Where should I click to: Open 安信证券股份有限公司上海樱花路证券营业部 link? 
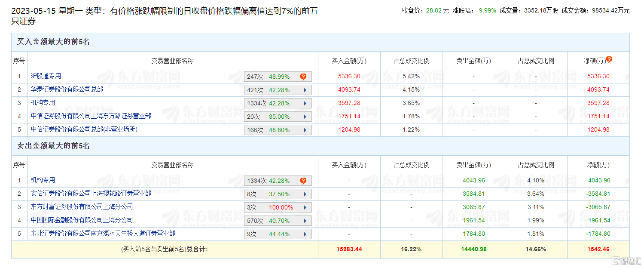click(x=91, y=194)
